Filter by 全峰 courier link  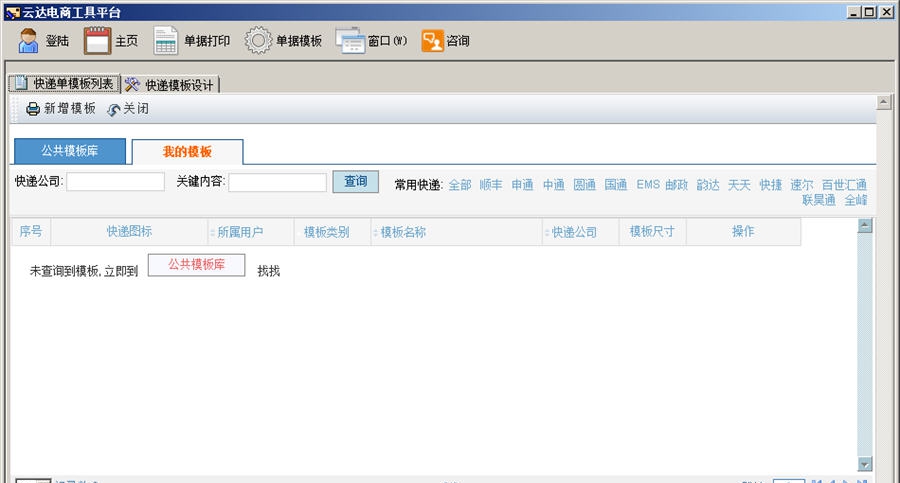tap(856, 200)
